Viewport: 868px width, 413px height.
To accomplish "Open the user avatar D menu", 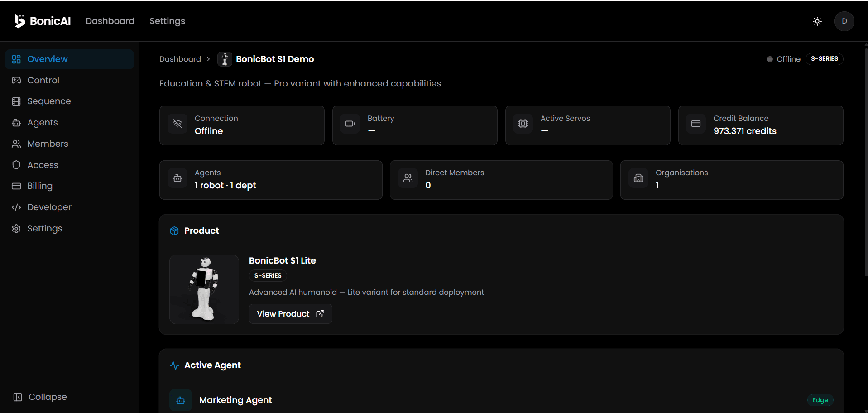I will 844,21.
